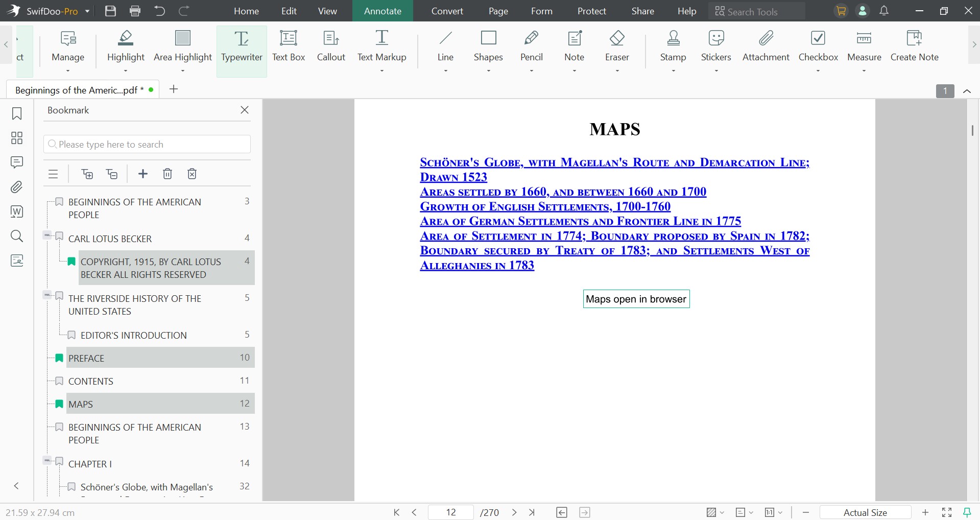Open Schöner's Globe map link
Viewport: 980px width, 520px height.
coord(614,170)
